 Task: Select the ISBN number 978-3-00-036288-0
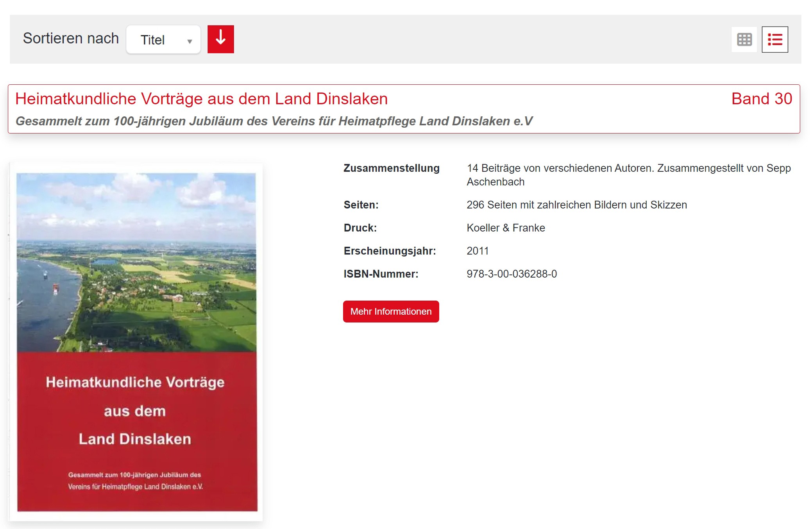pyautogui.click(x=512, y=274)
